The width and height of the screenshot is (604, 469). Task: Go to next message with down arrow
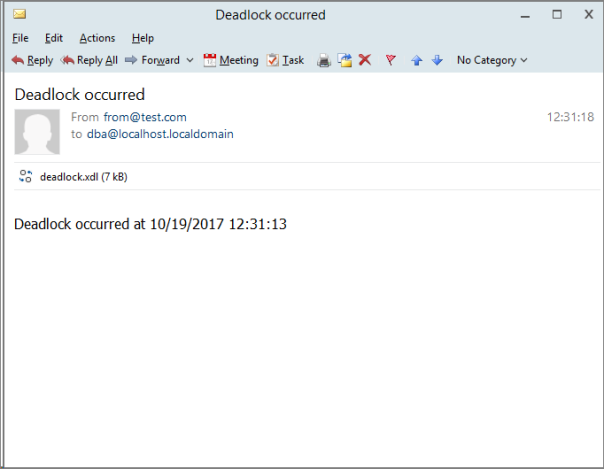(x=437, y=60)
